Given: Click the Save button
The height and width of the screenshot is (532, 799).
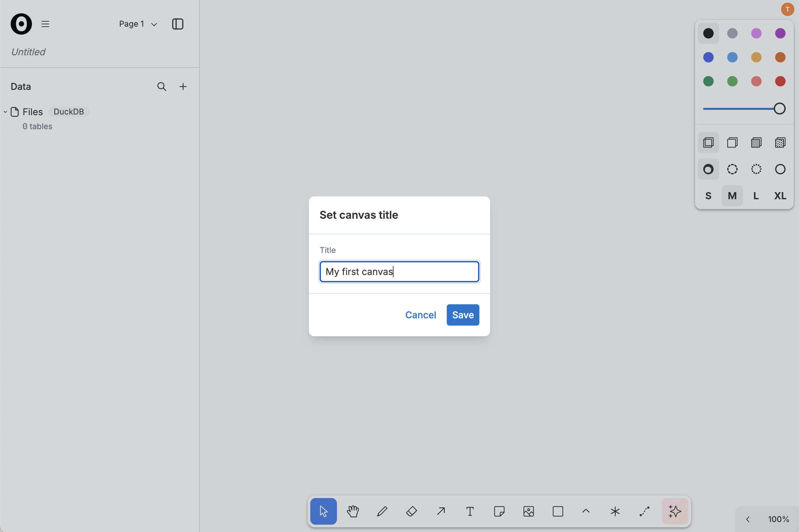Looking at the screenshot, I should (x=462, y=315).
